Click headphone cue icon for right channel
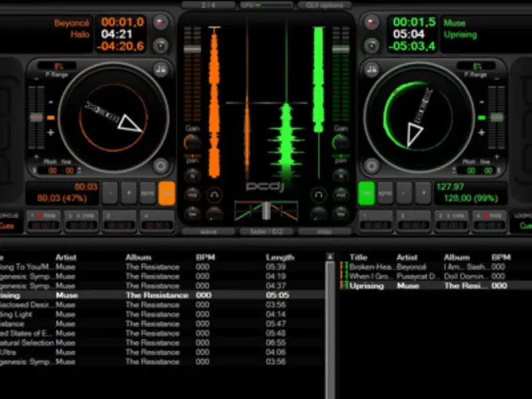 click(x=319, y=194)
